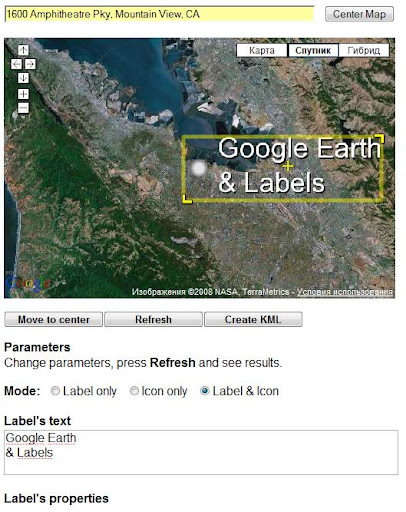The height and width of the screenshot is (512, 406).
Task: Select the Label only mode
Action: pos(55,391)
